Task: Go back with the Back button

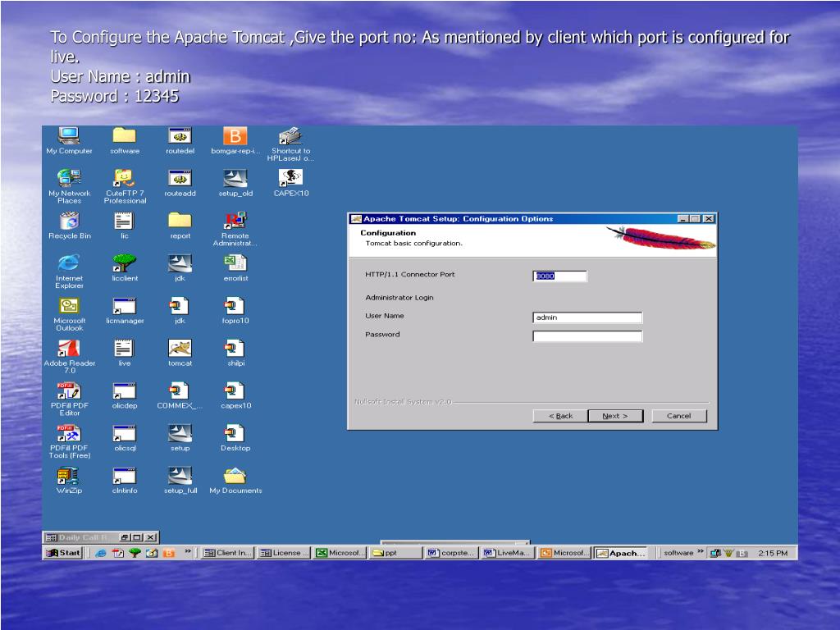Action: [x=560, y=416]
